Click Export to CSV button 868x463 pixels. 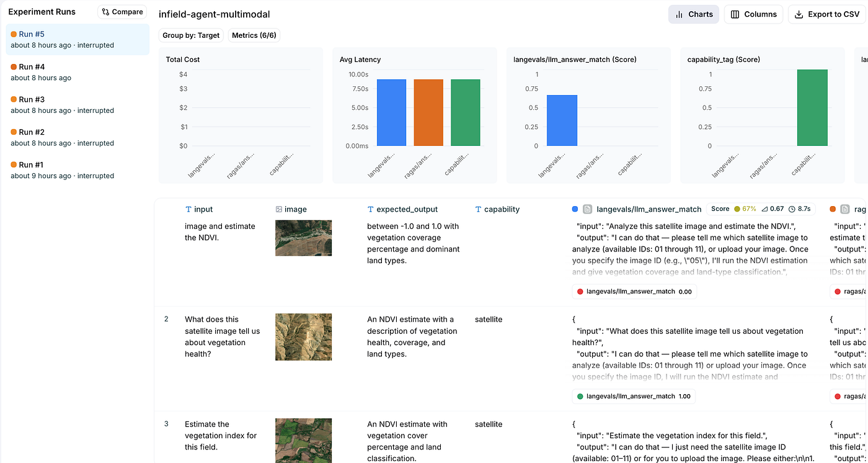(826, 14)
